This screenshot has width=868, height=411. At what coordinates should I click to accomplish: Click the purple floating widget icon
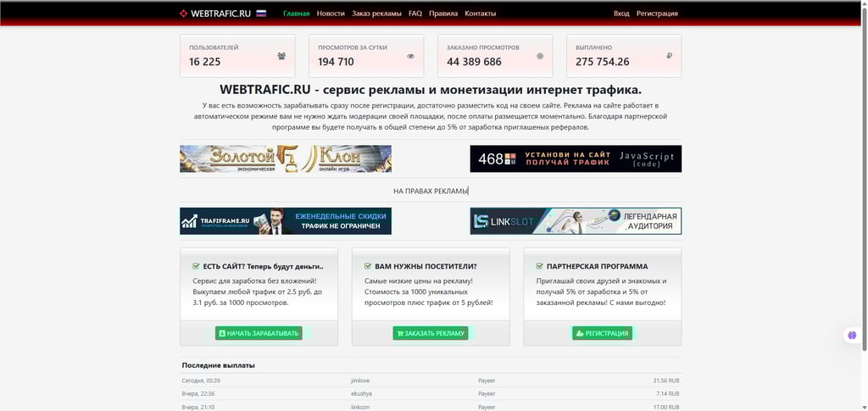pyautogui.click(x=852, y=336)
